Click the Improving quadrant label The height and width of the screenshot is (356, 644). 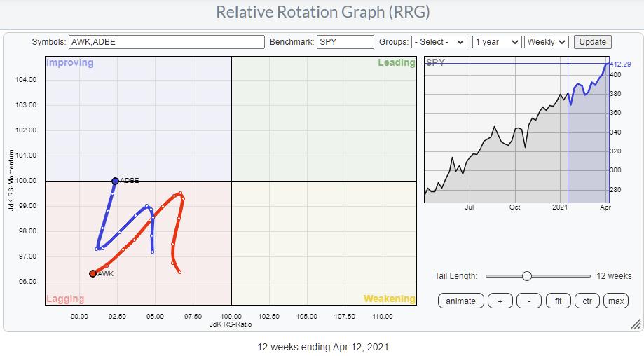[x=70, y=63]
